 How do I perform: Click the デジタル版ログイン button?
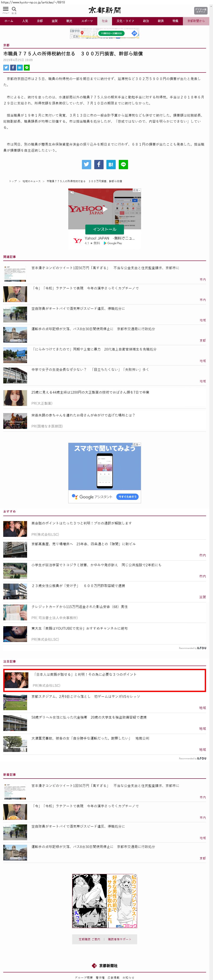pos(200,10)
